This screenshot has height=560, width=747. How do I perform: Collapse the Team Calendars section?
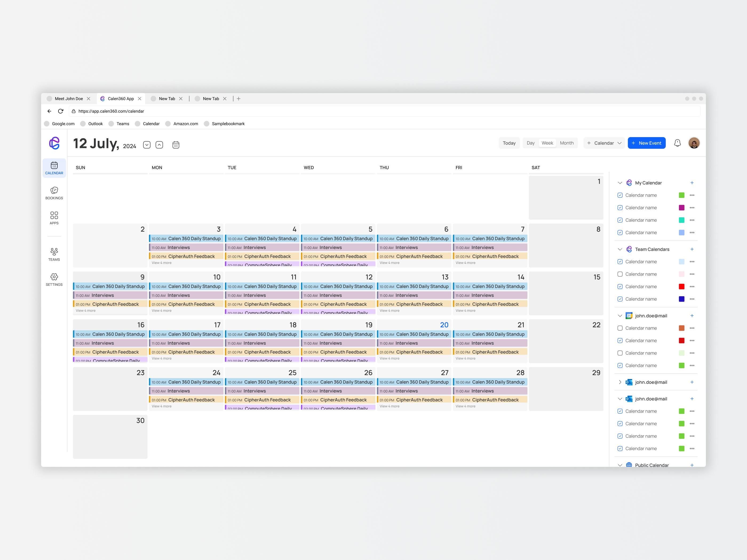620,249
